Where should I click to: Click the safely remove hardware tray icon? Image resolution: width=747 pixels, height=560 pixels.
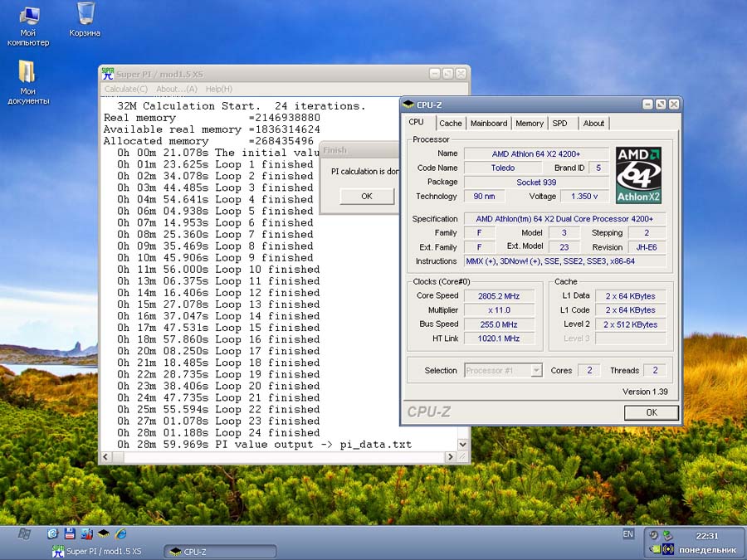[668, 535]
